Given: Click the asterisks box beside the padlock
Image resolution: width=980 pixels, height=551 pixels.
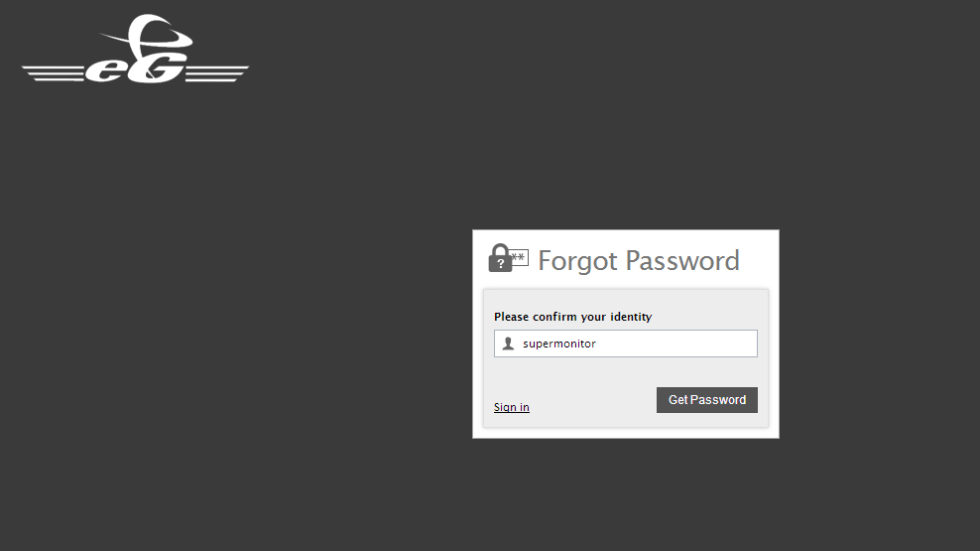Looking at the screenshot, I should pyautogui.click(x=520, y=258).
